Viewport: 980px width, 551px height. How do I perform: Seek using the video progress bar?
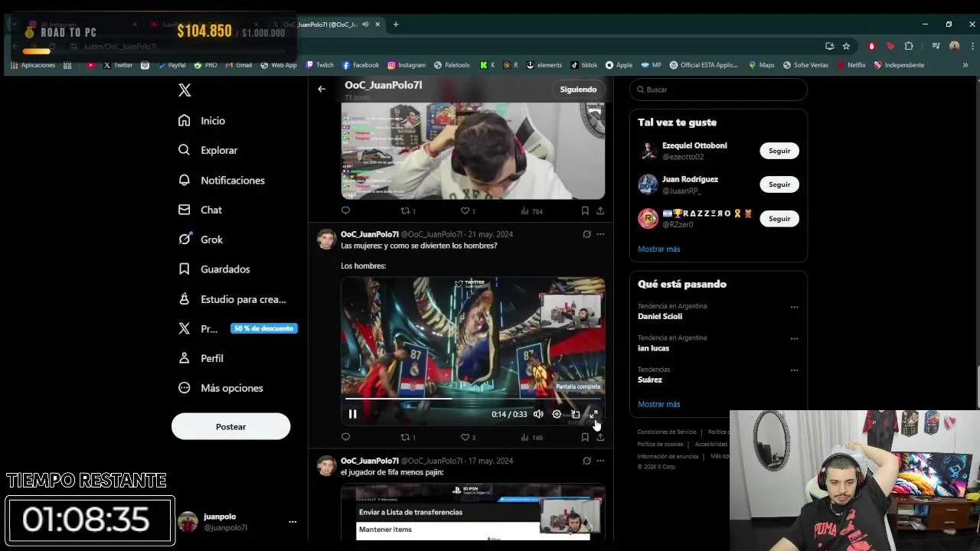tap(472, 399)
